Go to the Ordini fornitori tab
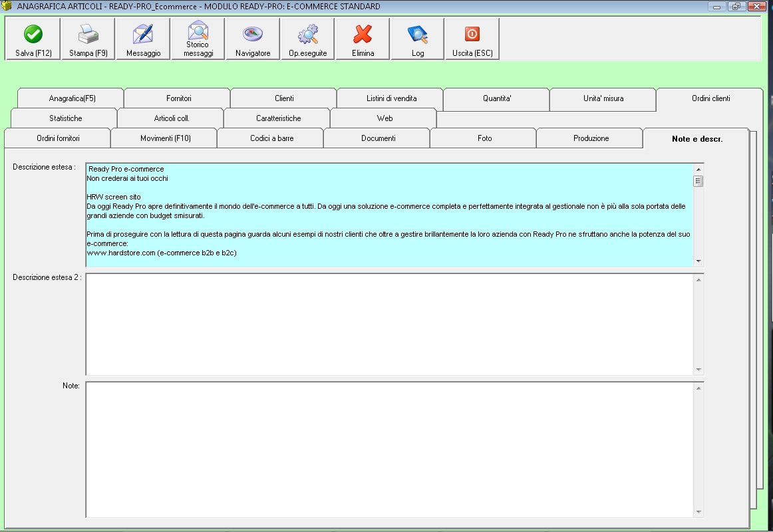 coord(58,138)
